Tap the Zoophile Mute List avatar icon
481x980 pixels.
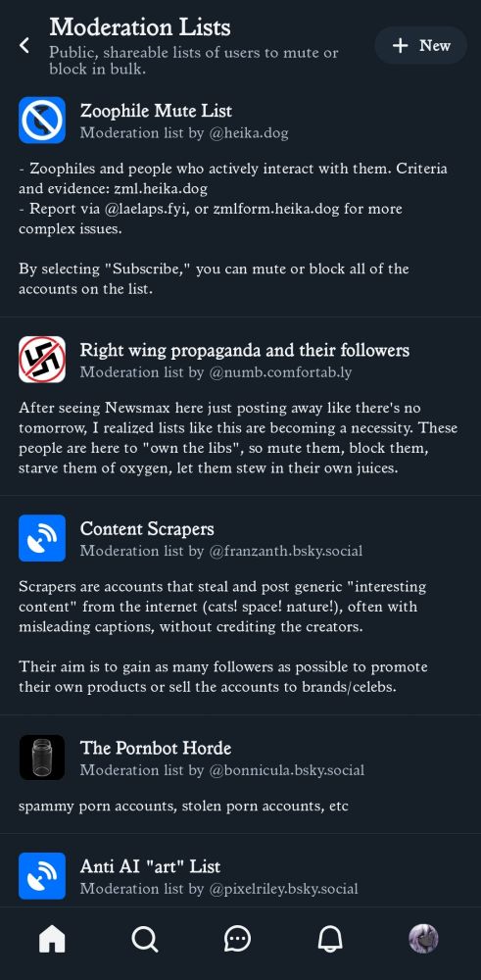point(42,120)
